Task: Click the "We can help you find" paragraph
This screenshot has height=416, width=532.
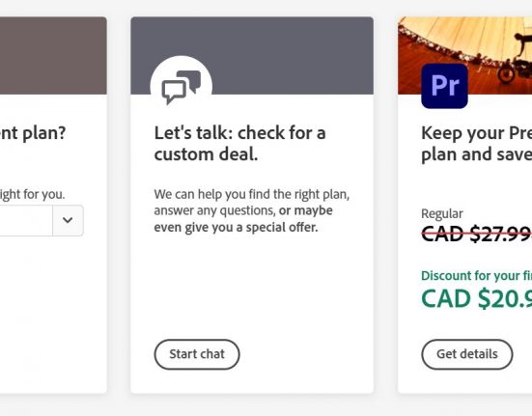Action: pos(252,210)
